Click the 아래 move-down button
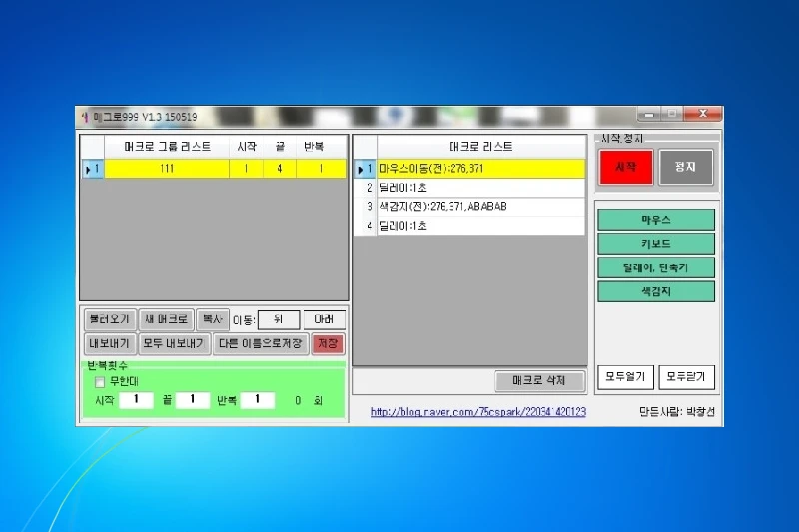The width and height of the screenshot is (799, 532). point(324,319)
